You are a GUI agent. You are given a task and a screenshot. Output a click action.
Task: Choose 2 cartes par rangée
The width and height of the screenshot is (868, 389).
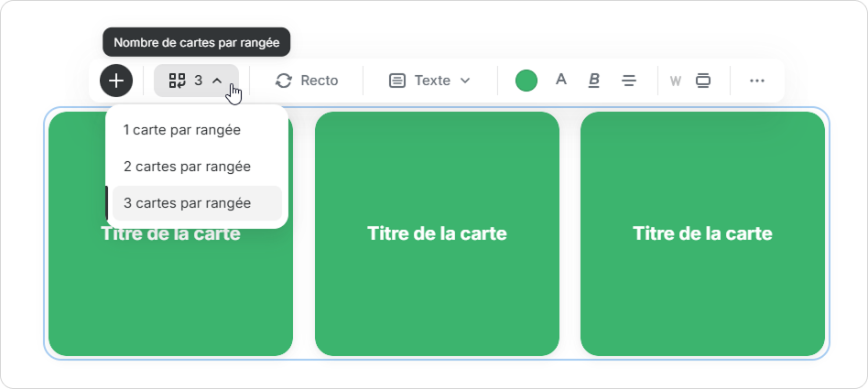click(x=187, y=167)
